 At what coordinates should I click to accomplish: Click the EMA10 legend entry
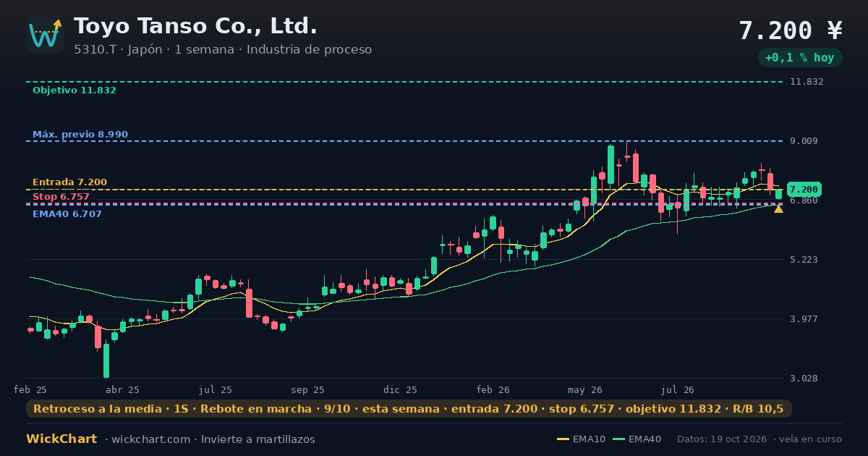click(581, 439)
